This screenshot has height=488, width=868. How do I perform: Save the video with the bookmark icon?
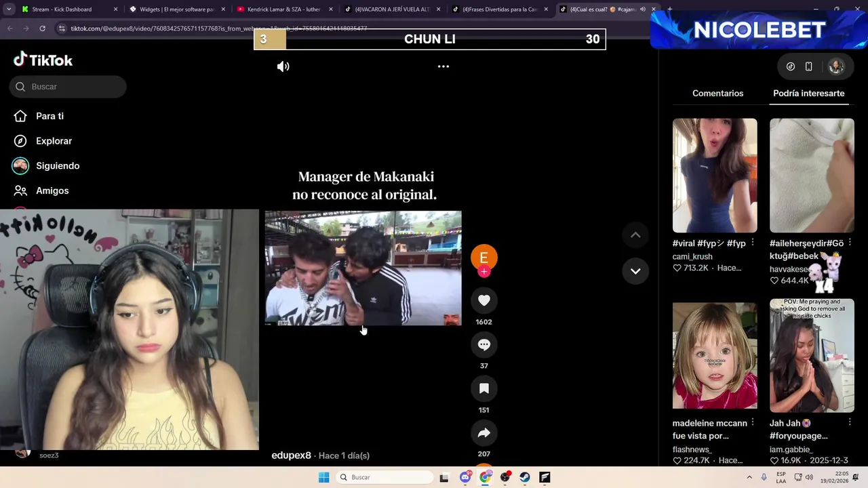(x=484, y=388)
